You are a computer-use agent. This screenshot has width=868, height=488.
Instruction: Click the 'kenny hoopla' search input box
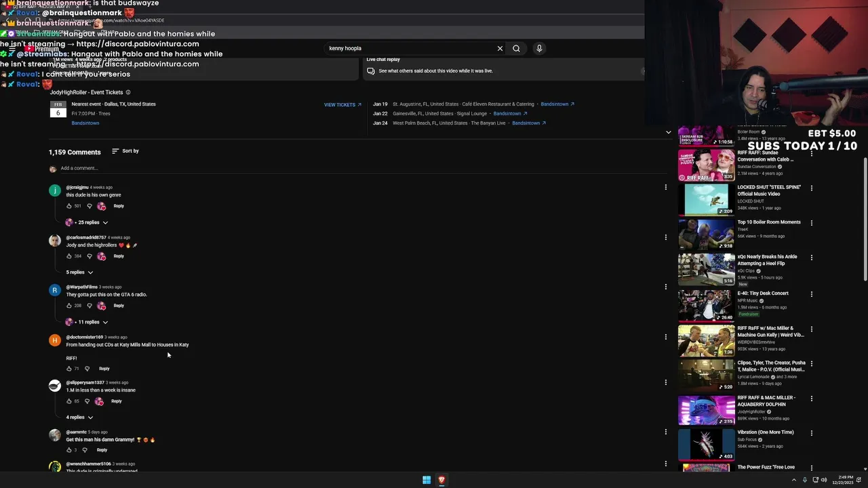pyautogui.click(x=410, y=48)
